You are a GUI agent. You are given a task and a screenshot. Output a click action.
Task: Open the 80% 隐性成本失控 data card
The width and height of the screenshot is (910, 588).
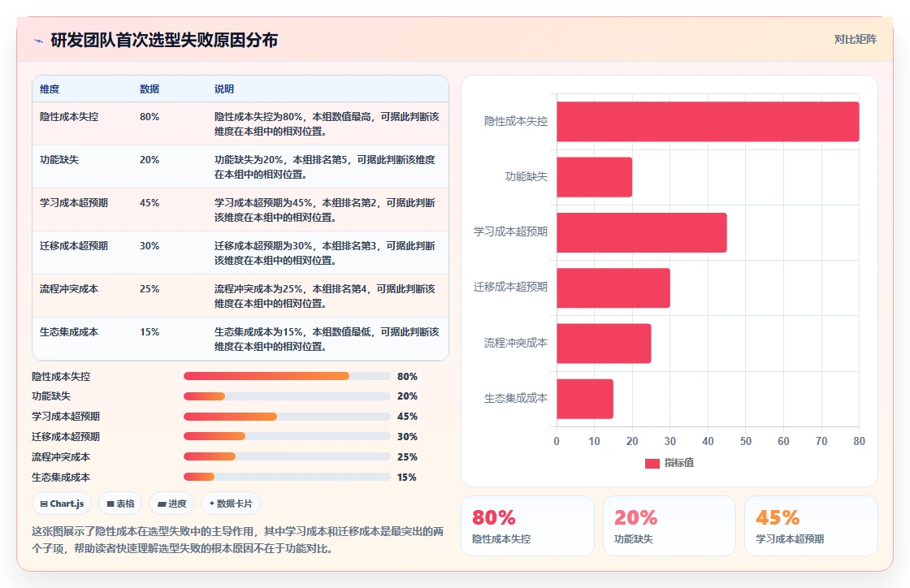[527, 525]
